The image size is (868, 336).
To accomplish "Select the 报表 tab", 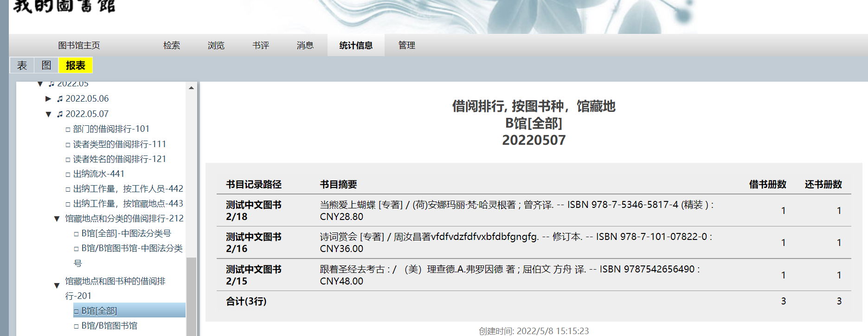I will (76, 65).
